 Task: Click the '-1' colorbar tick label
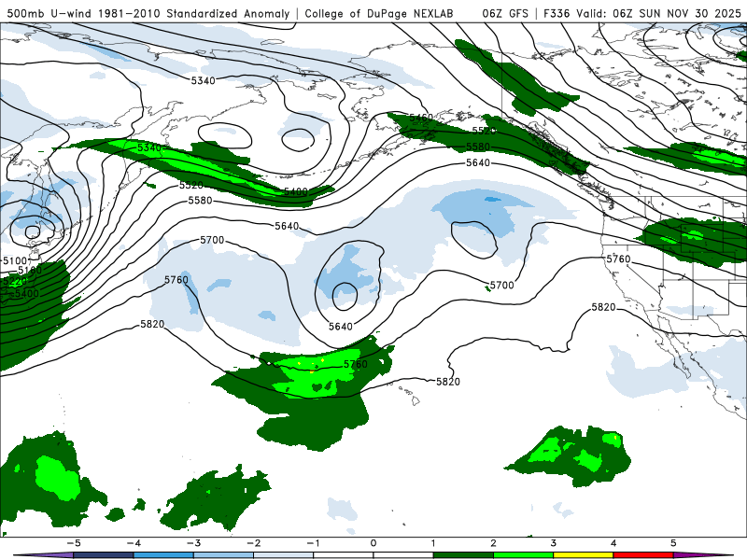[x=313, y=543]
